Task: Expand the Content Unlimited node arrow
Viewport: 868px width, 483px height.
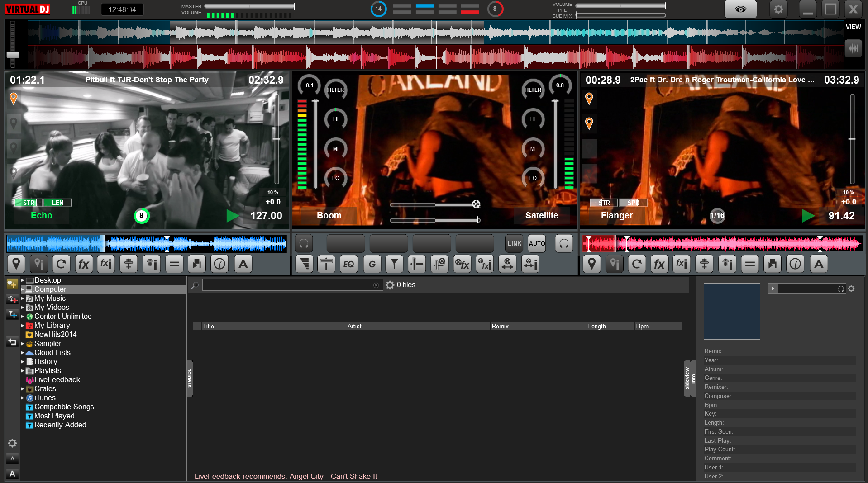Action: click(22, 317)
